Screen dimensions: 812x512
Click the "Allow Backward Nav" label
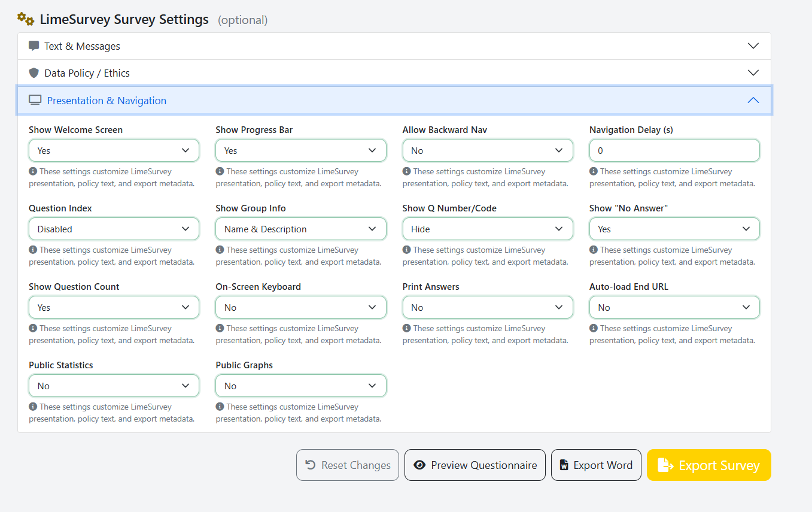point(445,129)
